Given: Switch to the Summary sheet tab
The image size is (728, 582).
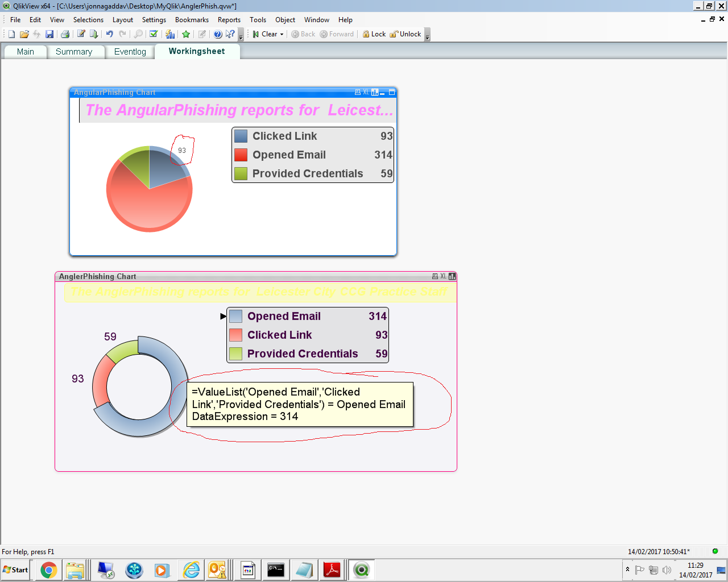Looking at the screenshot, I should coord(74,52).
